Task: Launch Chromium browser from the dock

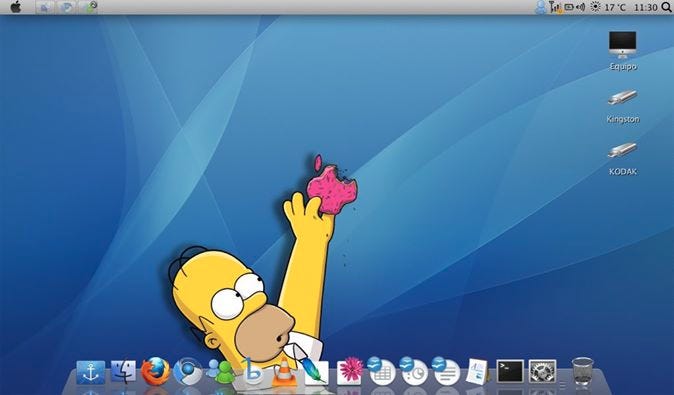Action: pyautogui.click(x=188, y=371)
